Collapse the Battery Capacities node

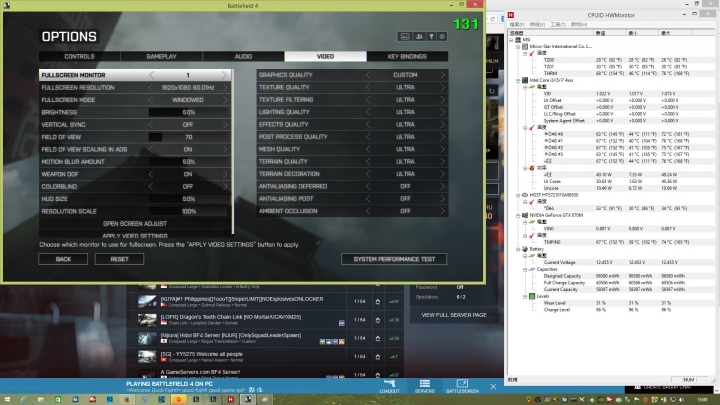pos(525,270)
